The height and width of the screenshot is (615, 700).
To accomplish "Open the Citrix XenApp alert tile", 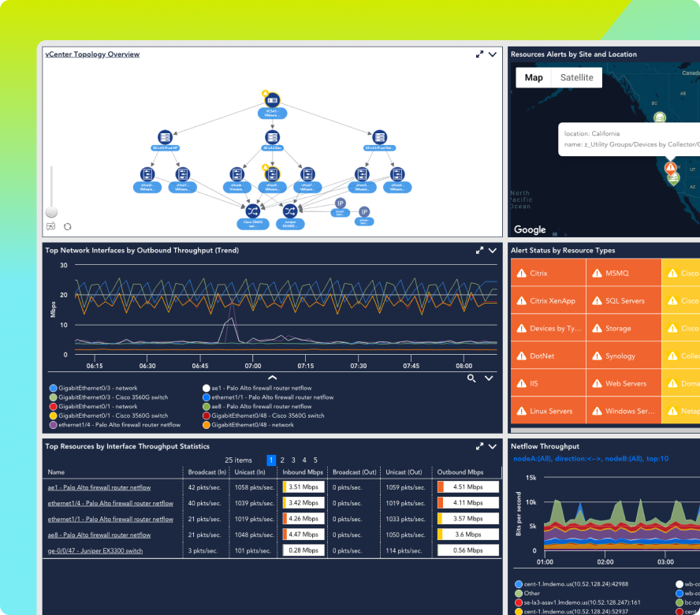I will pos(548,300).
